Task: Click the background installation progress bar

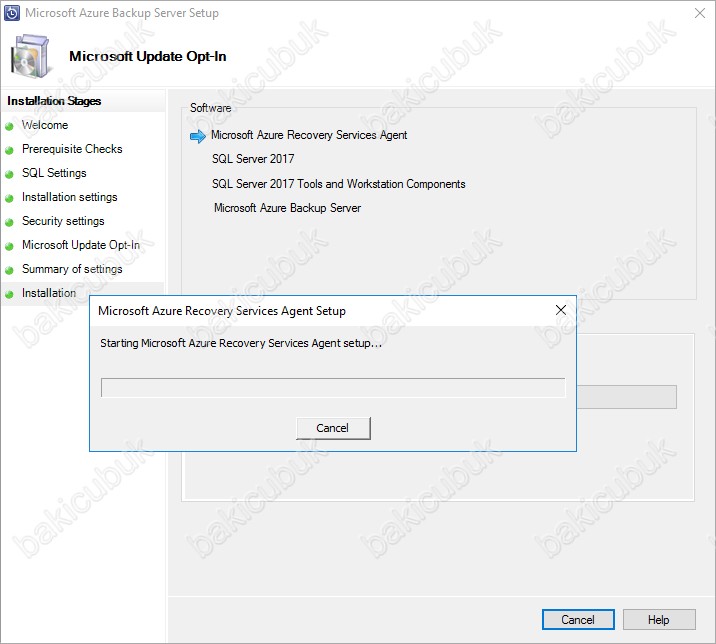Action: [x=626, y=397]
